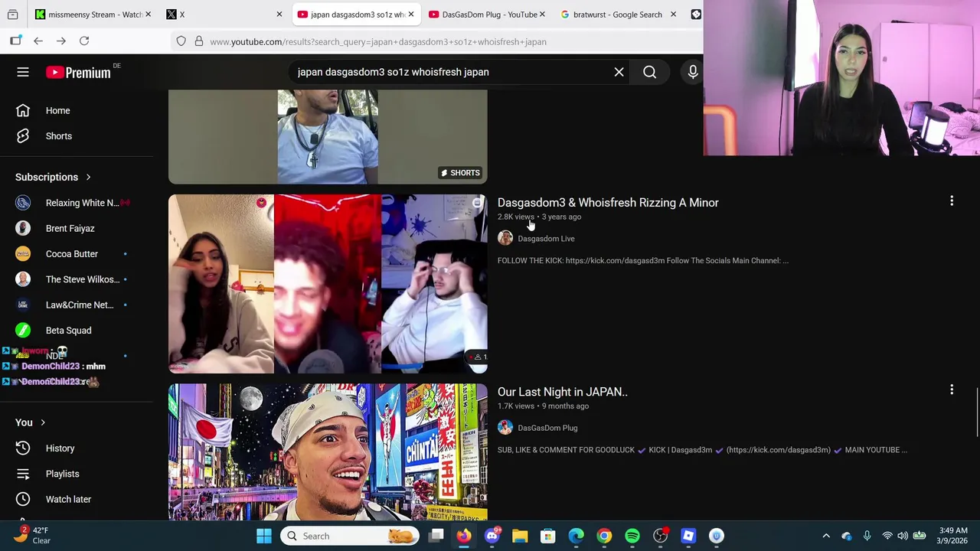Close the missmeensy Stream tab
Screen dimensions: 980x551
coord(148,15)
